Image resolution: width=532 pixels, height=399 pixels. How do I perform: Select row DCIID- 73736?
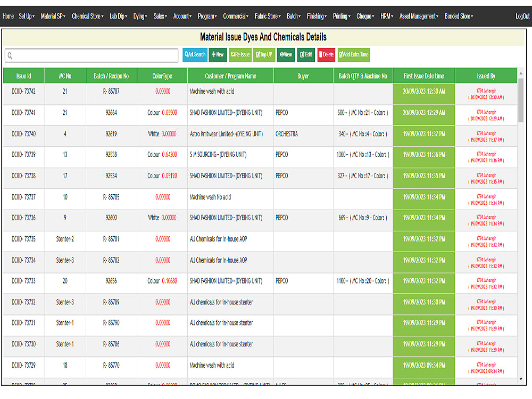(x=260, y=221)
